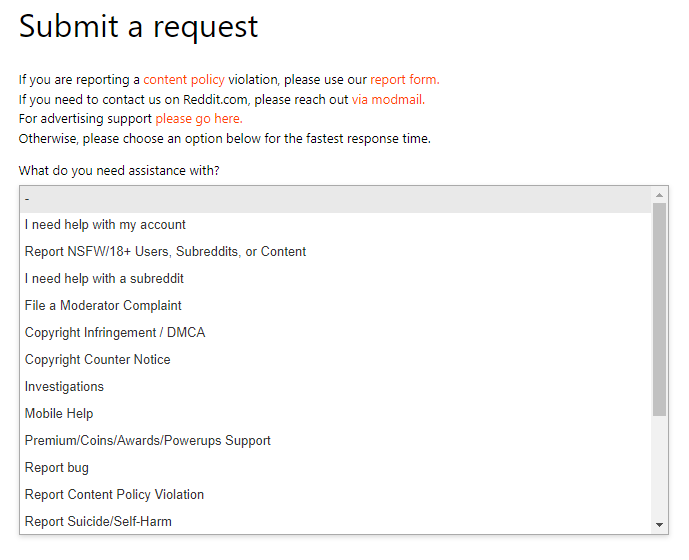Image resolution: width=689 pixels, height=560 pixels.
Task: Click the list scroll up arrow
Action: (660, 195)
